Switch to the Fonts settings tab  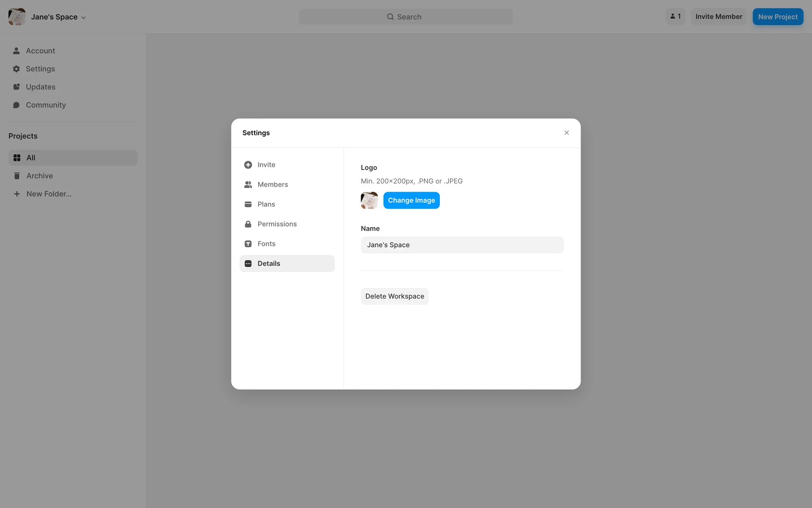pyautogui.click(x=266, y=244)
